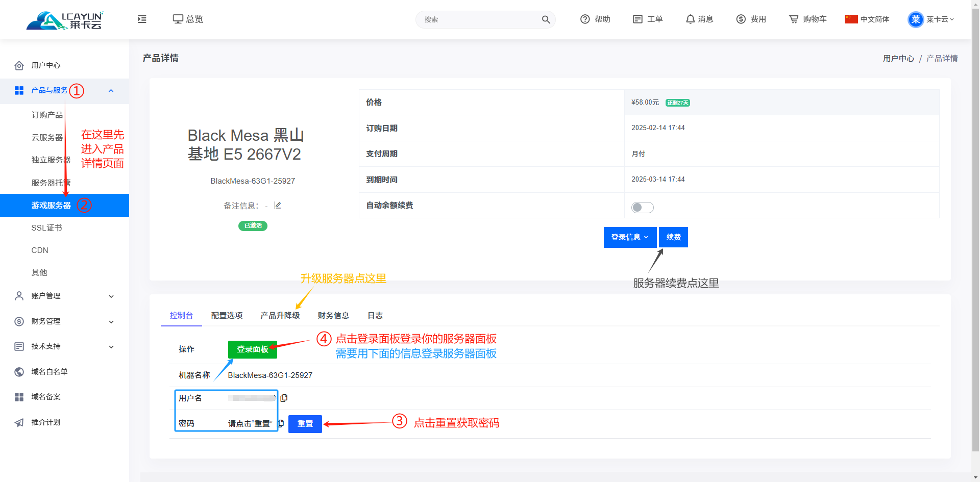Select SSL证书 in the sidebar
980x482 pixels.
tap(46, 227)
